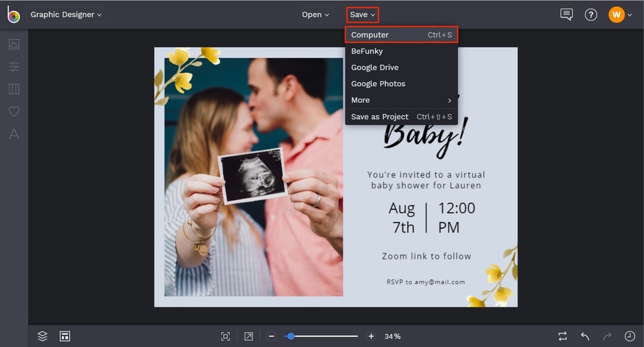Click the fit to screen icon
This screenshot has width=644, height=347.
coord(226,336)
